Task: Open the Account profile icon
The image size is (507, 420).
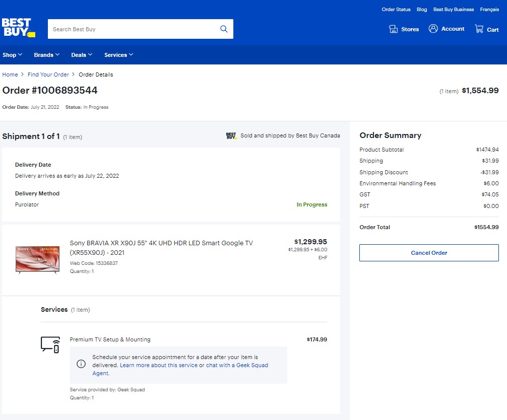Action: (x=433, y=28)
